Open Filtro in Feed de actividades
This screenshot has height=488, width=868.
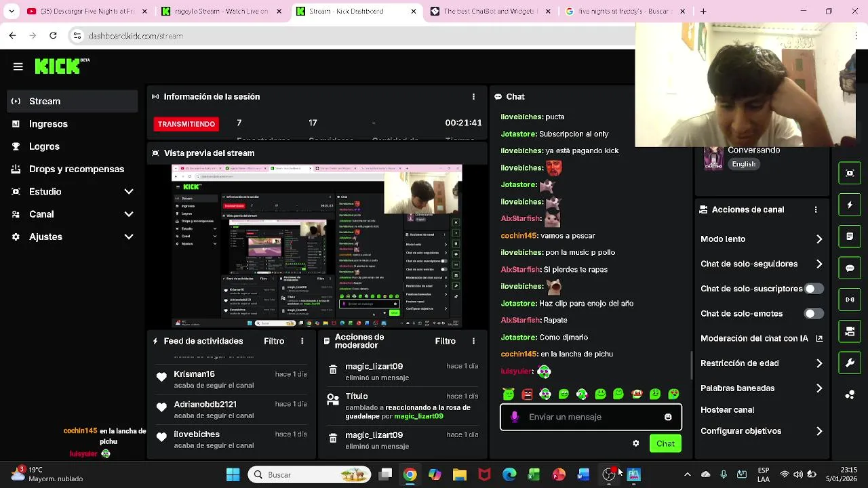274,341
